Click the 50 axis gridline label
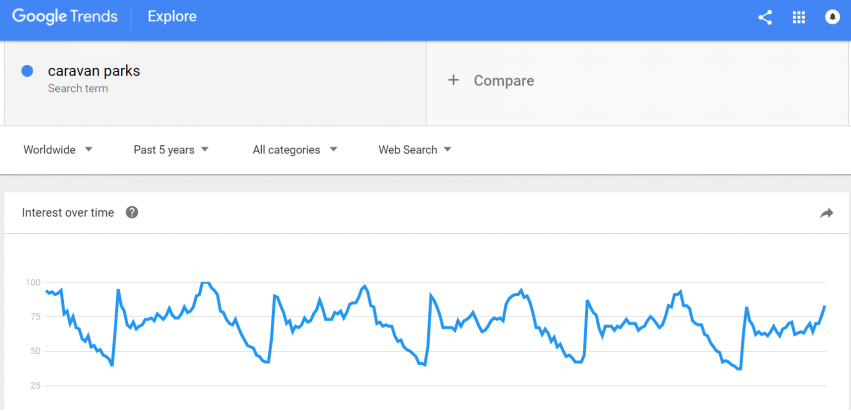Image resolution: width=851 pixels, height=411 pixels. click(34, 351)
